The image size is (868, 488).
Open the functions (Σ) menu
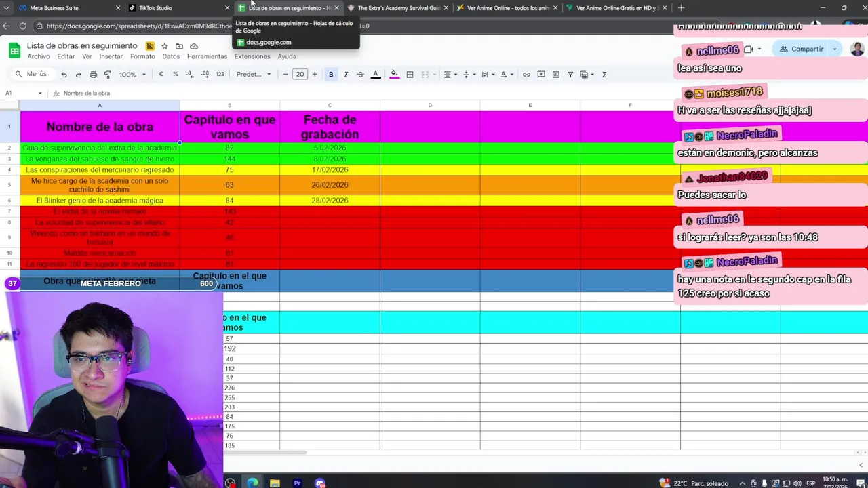click(604, 75)
